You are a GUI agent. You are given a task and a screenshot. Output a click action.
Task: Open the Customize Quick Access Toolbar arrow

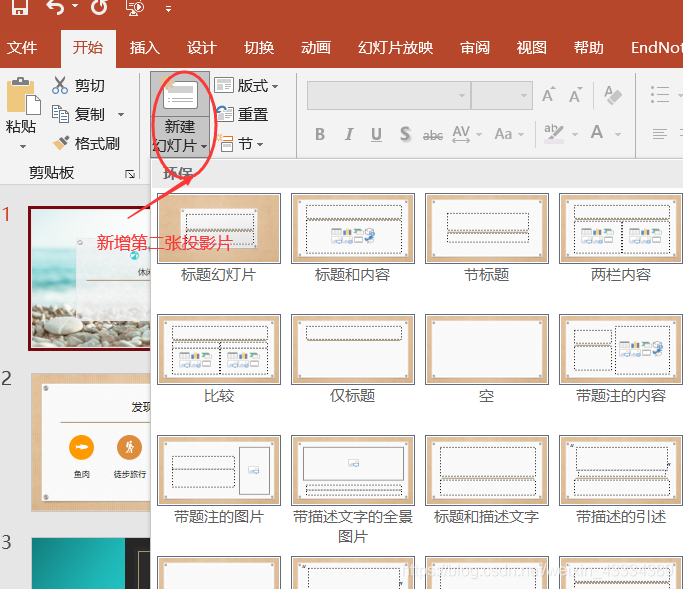(x=168, y=8)
